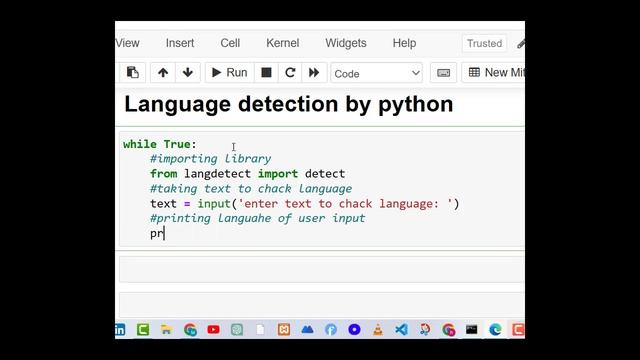Open the cell type Code dropdown
The image size is (640, 360).
(376, 73)
